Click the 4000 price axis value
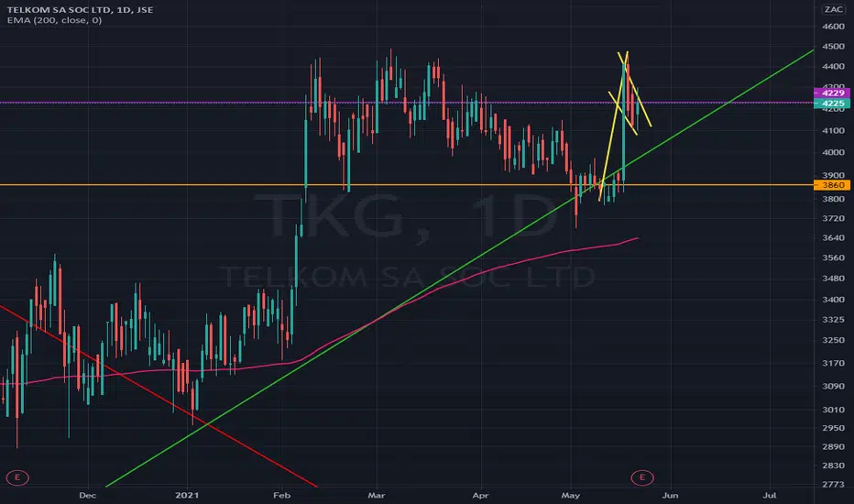The height and width of the screenshot is (504, 854). [x=833, y=152]
